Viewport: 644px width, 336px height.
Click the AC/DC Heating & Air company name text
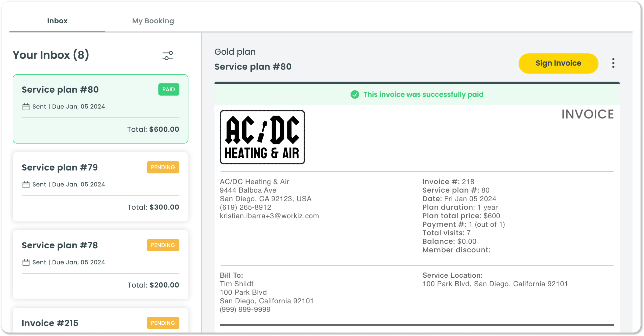click(254, 182)
